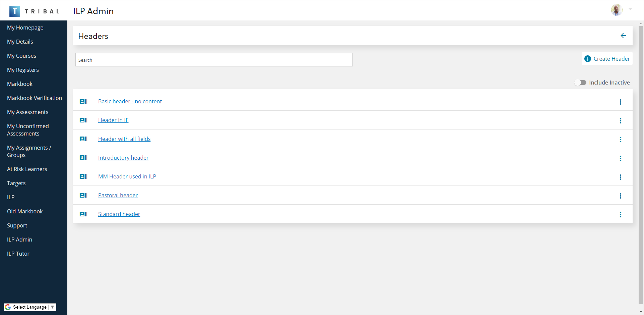Click the Create Header button
The height and width of the screenshot is (315, 644).
[x=607, y=59]
